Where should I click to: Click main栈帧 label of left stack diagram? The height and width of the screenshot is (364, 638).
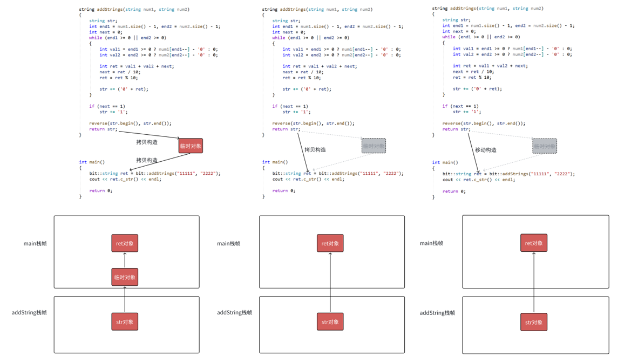[x=35, y=243]
